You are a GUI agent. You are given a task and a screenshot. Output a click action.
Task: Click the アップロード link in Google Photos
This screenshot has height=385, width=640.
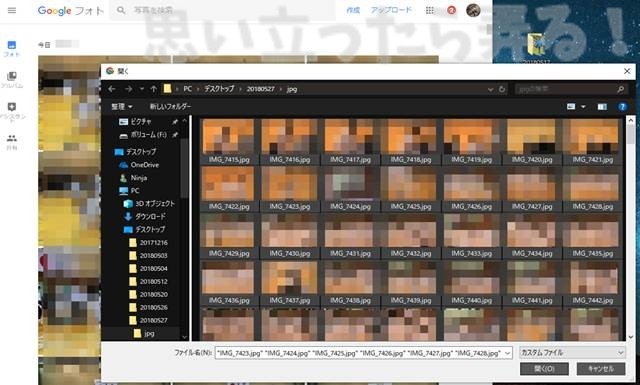coord(391,10)
